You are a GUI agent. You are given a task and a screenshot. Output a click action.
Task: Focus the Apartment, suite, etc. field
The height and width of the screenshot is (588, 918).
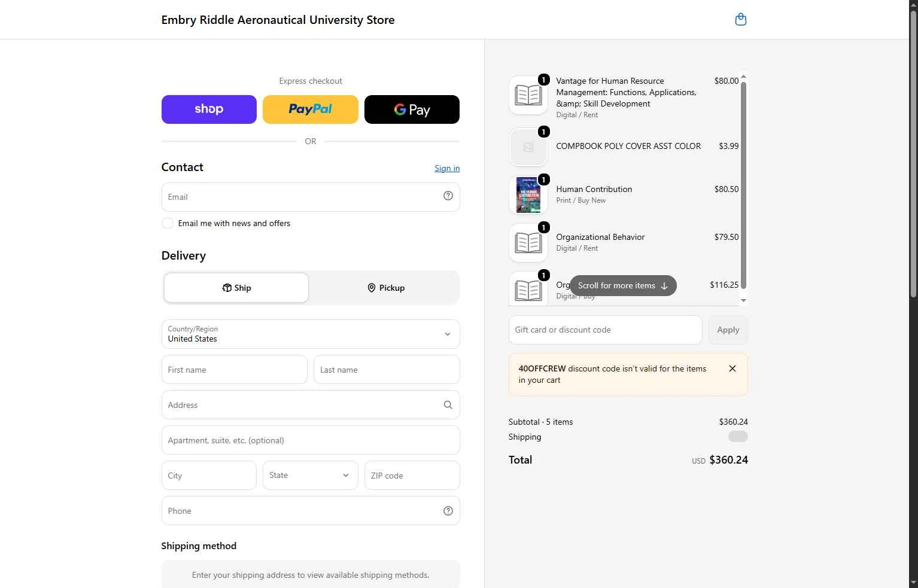pos(311,440)
